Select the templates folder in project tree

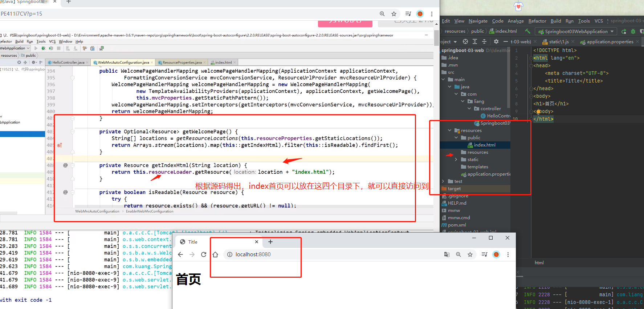pyautogui.click(x=475, y=167)
